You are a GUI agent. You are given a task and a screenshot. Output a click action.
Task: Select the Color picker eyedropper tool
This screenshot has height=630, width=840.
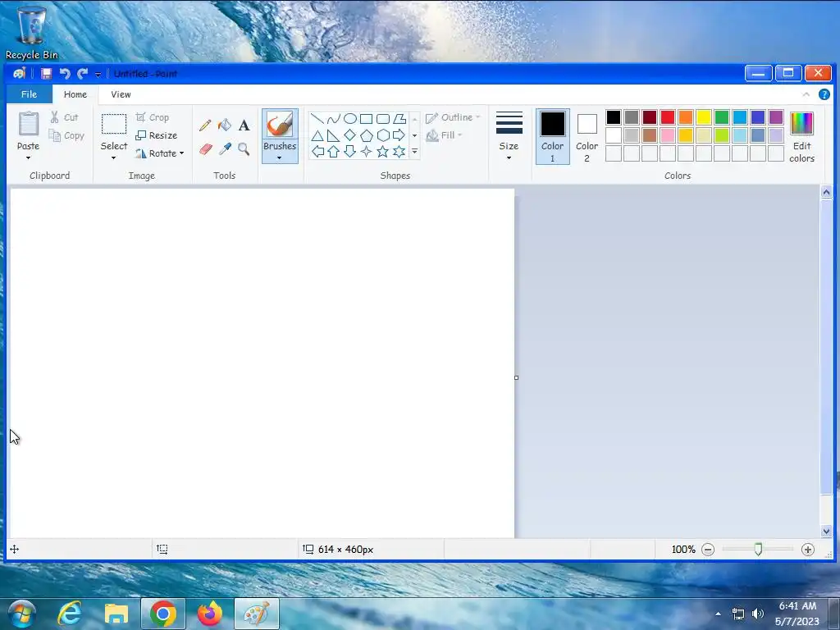coord(225,149)
